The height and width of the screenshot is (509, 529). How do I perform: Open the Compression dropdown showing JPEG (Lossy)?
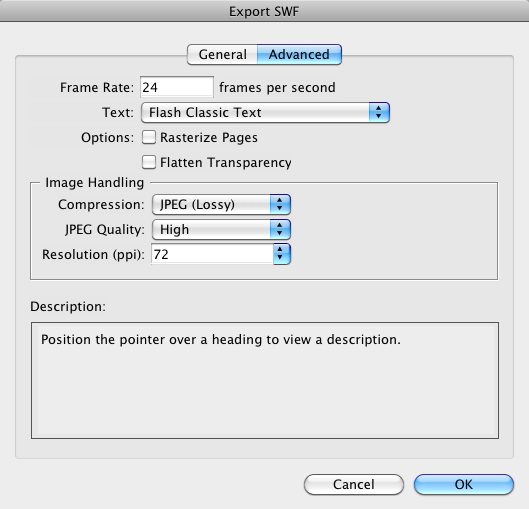tap(221, 204)
